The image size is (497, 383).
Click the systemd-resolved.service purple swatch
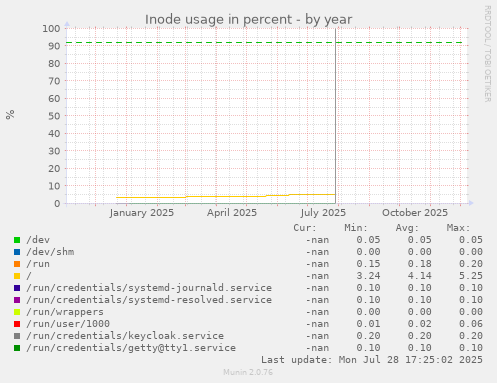17,300
